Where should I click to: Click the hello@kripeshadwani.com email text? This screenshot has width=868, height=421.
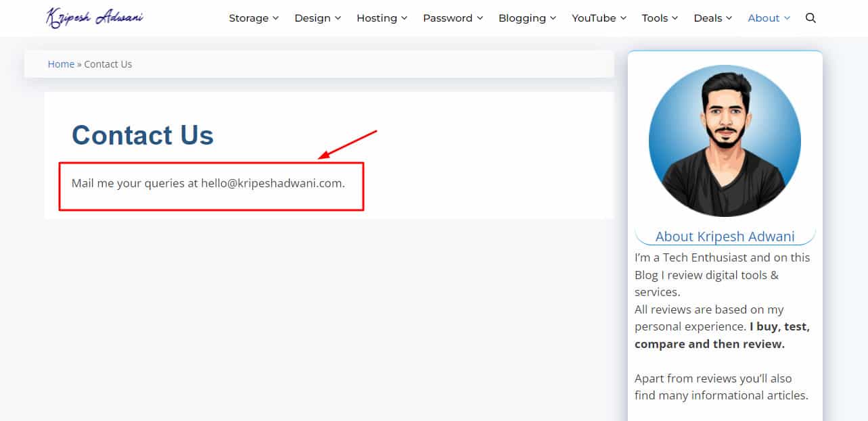(x=271, y=183)
